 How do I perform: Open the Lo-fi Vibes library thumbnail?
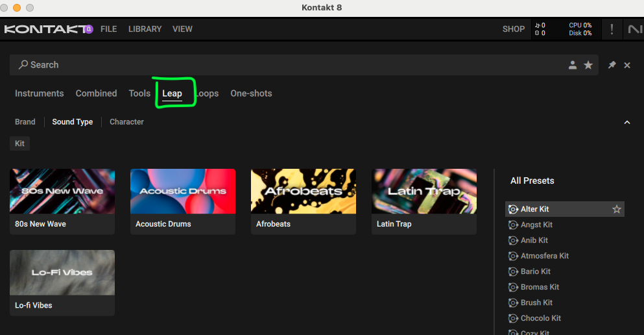(x=62, y=273)
